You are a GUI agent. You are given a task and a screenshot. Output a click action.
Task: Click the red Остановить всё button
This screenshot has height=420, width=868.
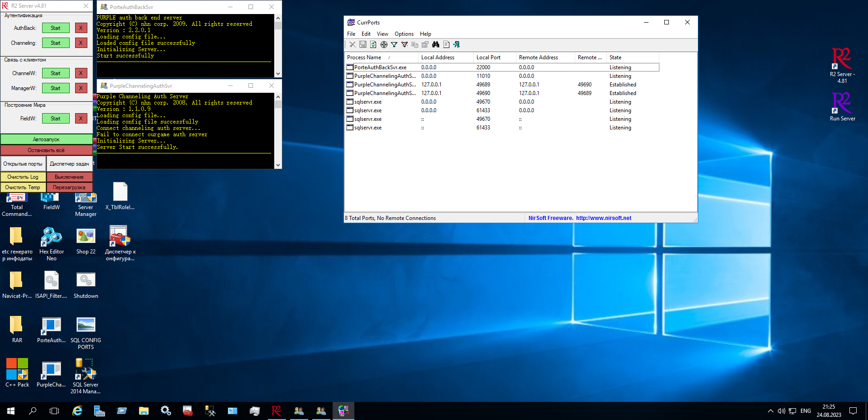point(46,150)
